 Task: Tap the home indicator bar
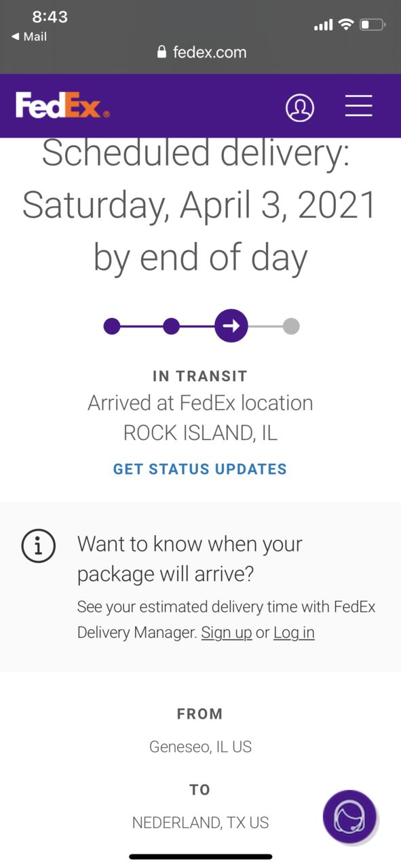tap(201, 856)
